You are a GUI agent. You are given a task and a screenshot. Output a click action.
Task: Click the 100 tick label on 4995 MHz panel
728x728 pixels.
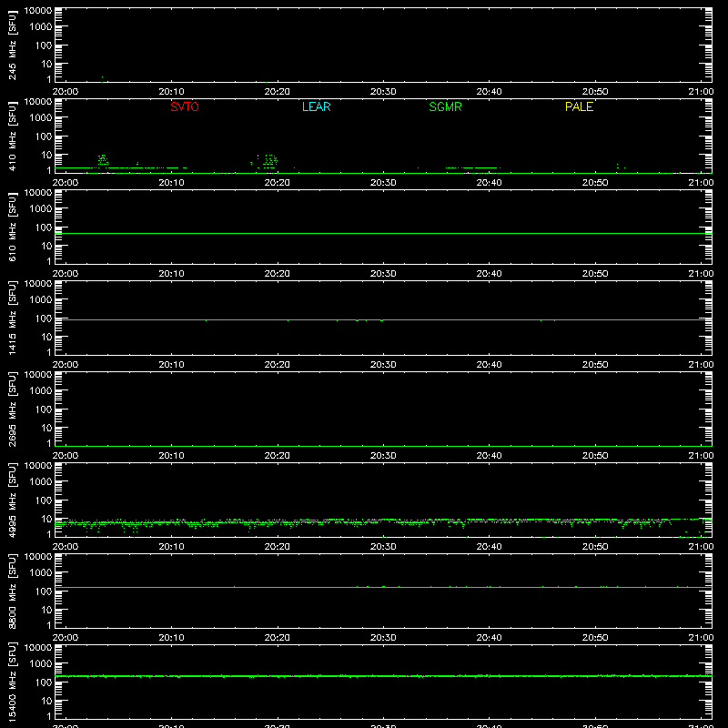(x=44, y=500)
